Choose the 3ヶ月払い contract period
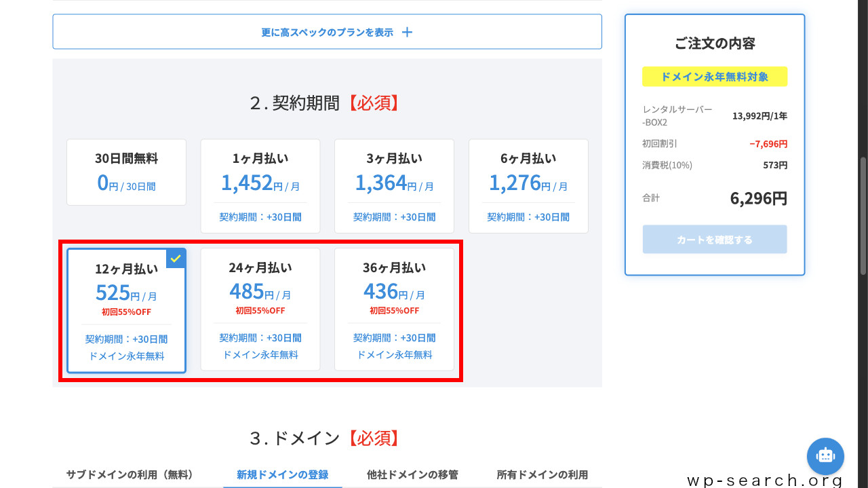 tap(394, 186)
